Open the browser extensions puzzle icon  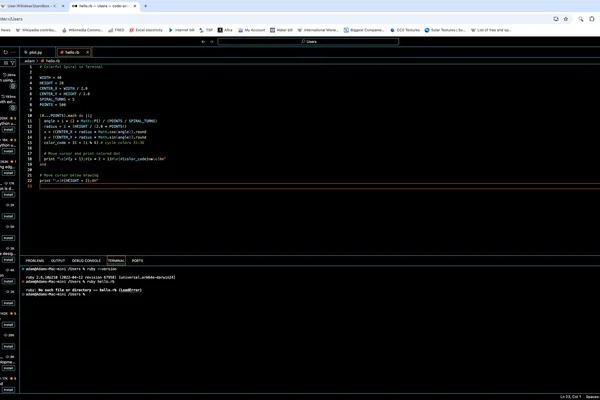(x=592, y=19)
